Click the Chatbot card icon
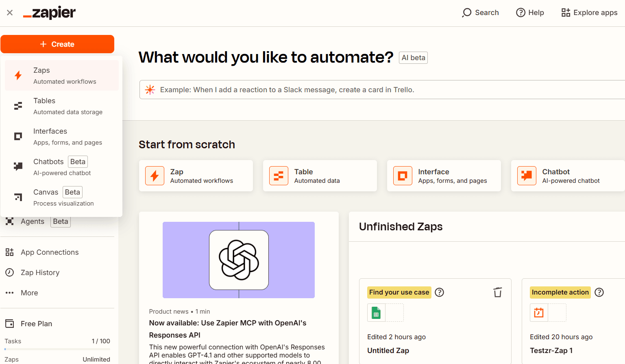625x364 pixels. pos(527,176)
